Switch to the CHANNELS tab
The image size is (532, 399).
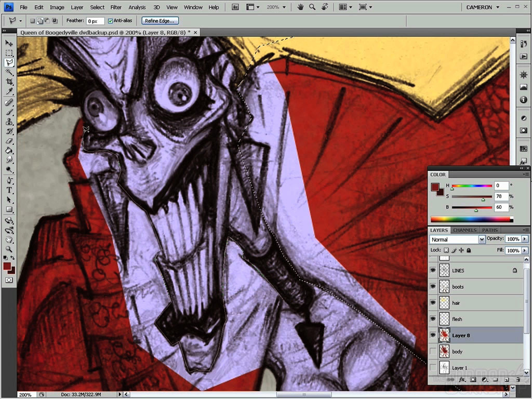464,230
